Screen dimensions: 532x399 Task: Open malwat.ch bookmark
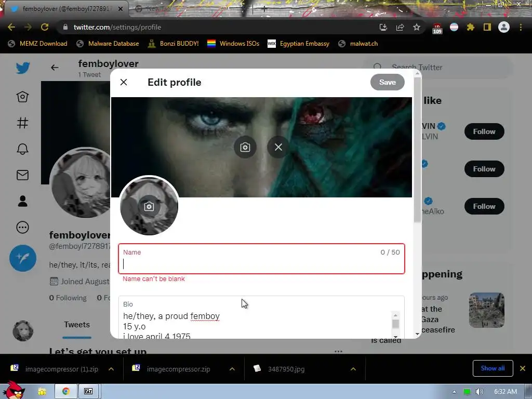[358, 44]
